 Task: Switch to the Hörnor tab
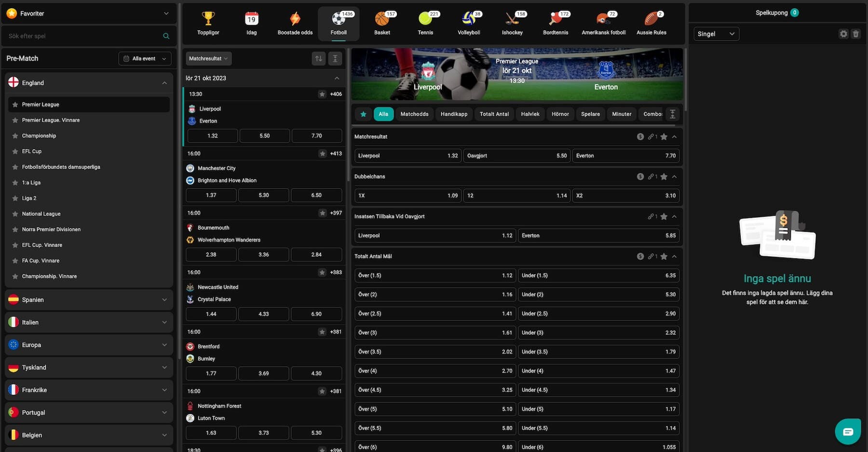560,114
